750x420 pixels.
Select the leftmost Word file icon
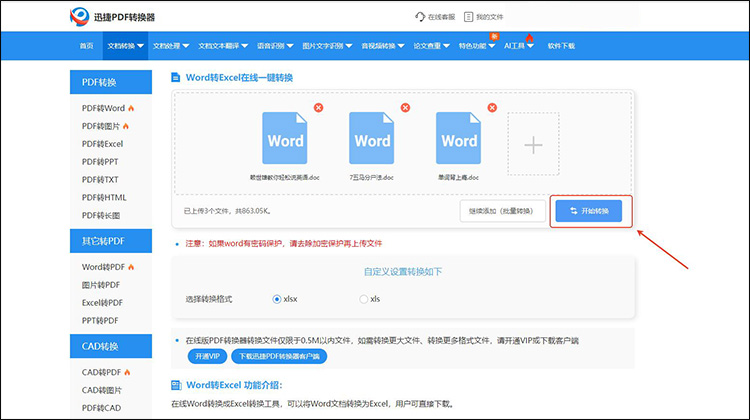(285, 138)
